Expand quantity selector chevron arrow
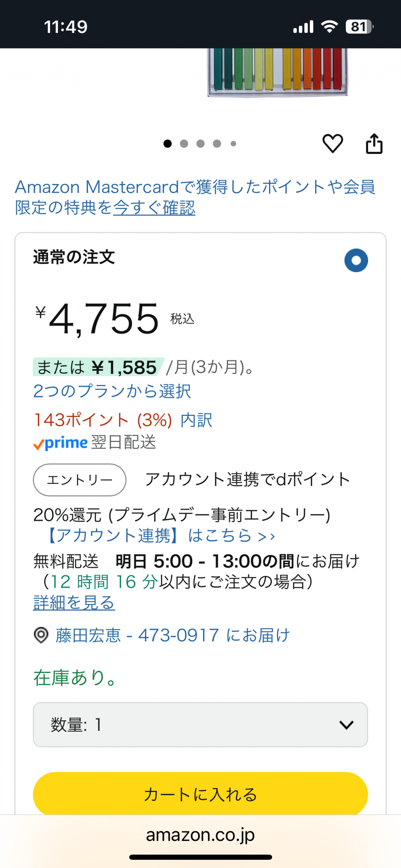Screen dimensions: 401x868 pos(347,725)
